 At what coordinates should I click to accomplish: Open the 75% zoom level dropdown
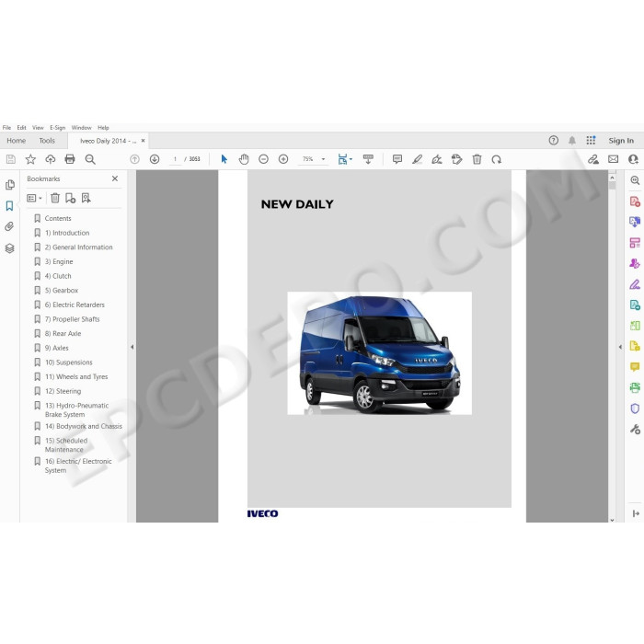coord(314,159)
